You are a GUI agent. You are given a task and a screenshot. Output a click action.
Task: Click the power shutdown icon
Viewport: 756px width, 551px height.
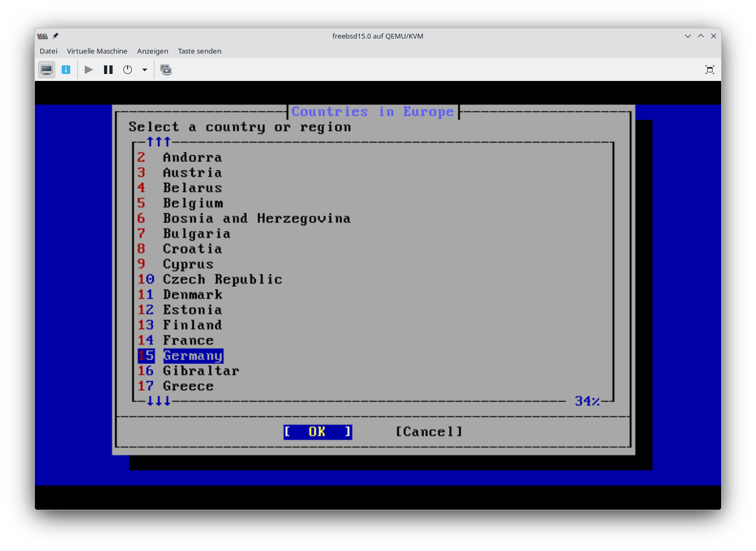[128, 70]
